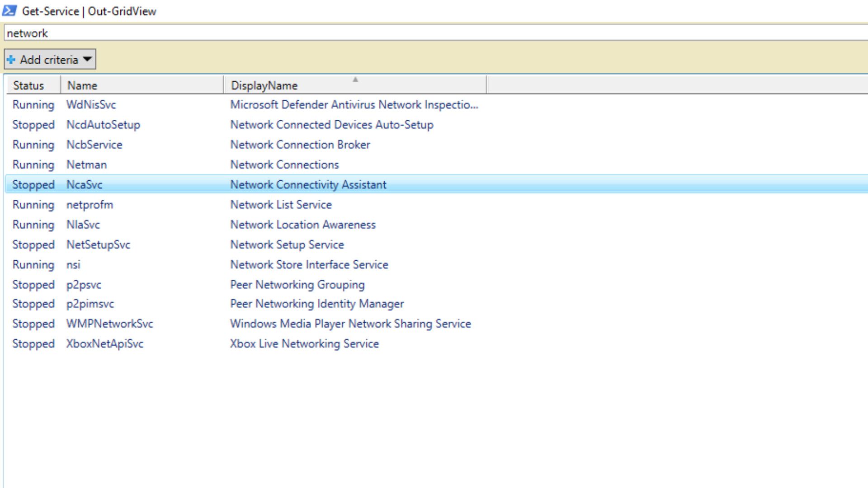Viewport: 868px width, 488px height.
Task: Click 'Network Connected Devices Auto-Setup' display name
Action: tap(332, 125)
